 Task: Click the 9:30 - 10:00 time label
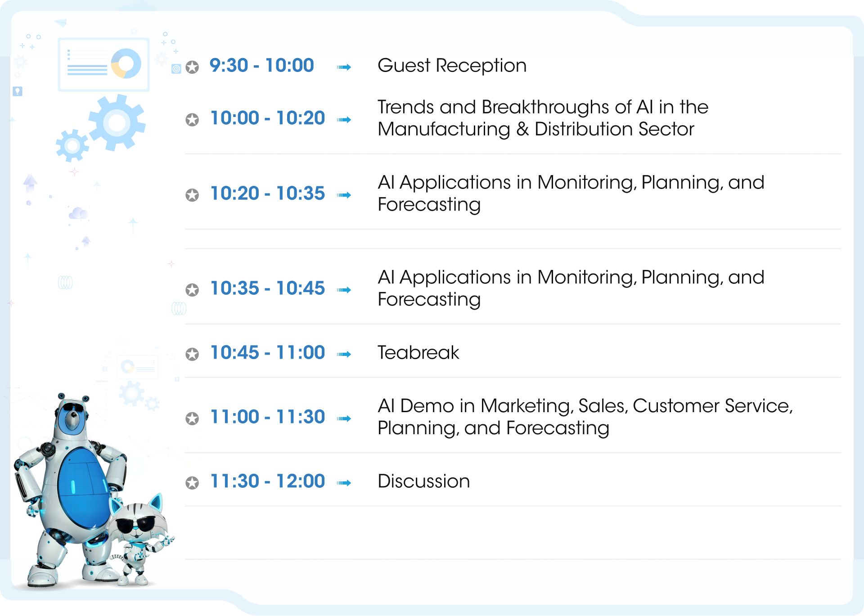click(261, 66)
